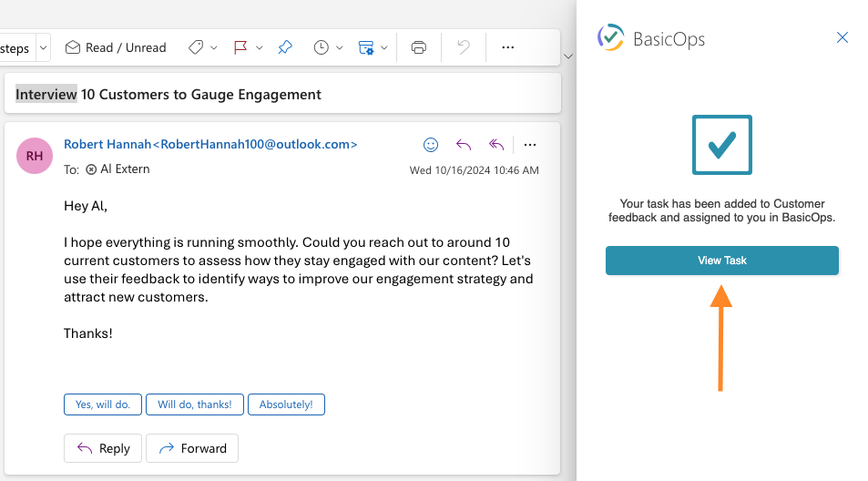Open the Quick steps dropdown arrow
The height and width of the screenshot is (481, 868).
(x=43, y=48)
